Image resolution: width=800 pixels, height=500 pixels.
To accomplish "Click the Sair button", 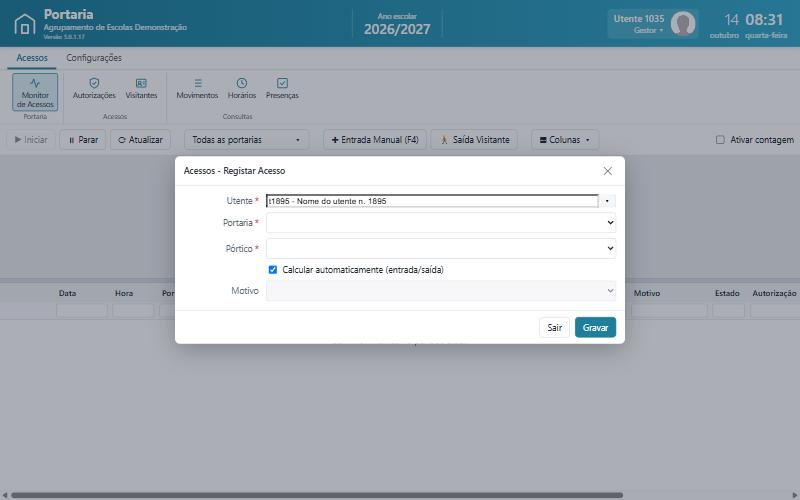I will (555, 328).
